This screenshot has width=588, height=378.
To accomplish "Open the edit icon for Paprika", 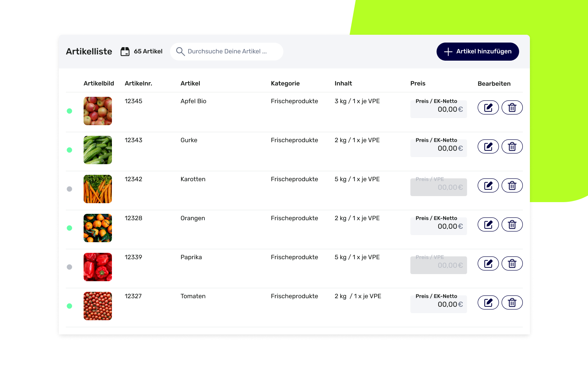I will tap(488, 263).
